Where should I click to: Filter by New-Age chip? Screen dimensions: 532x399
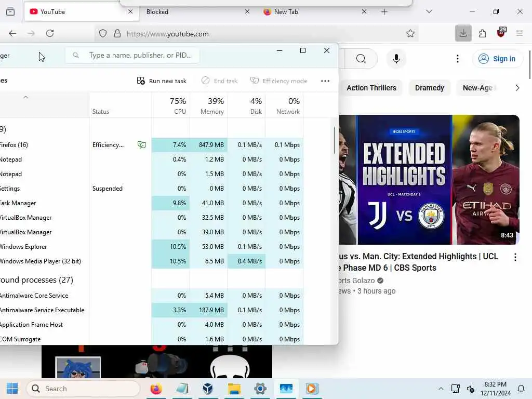tap(477, 88)
